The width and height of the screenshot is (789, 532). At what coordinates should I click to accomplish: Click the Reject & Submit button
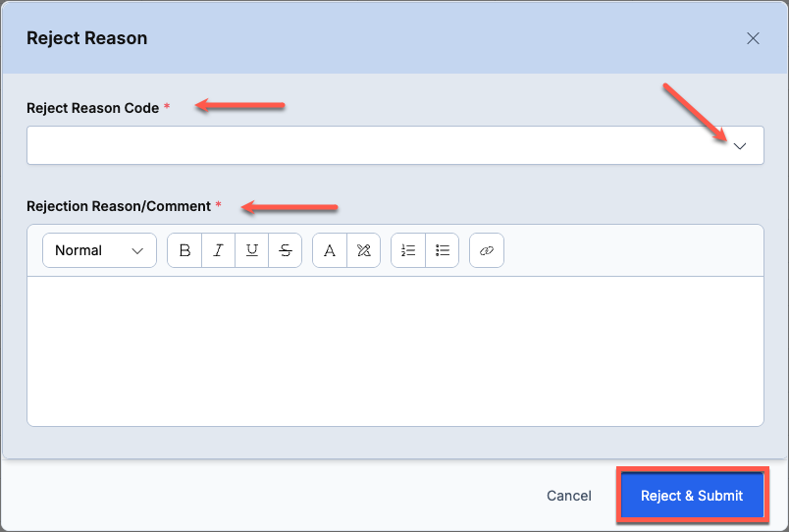692,496
